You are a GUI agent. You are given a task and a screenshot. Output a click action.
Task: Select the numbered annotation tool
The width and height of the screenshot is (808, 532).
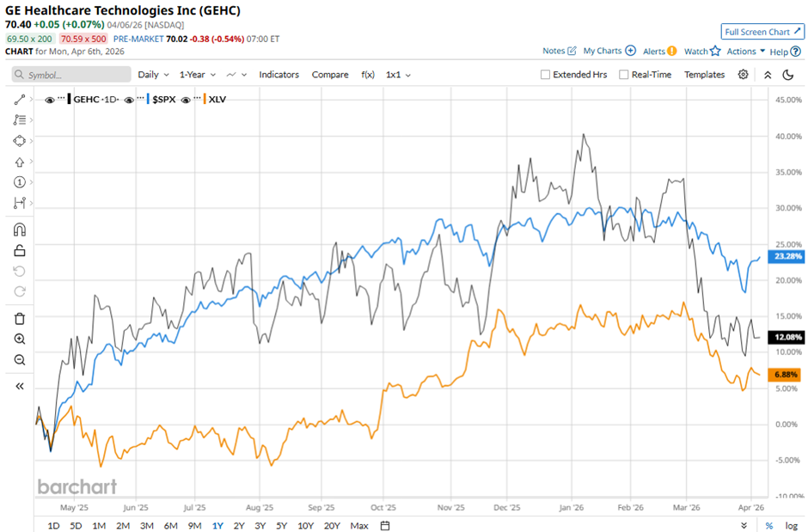tap(19, 182)
